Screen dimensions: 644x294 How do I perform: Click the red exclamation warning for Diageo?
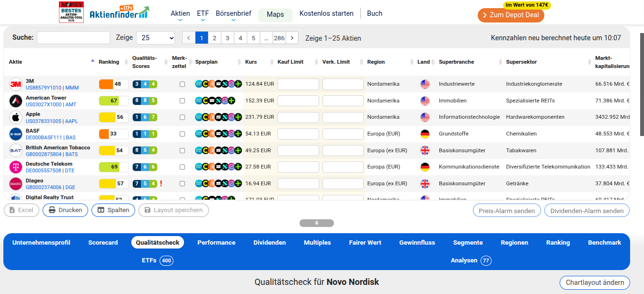point(161,183)
